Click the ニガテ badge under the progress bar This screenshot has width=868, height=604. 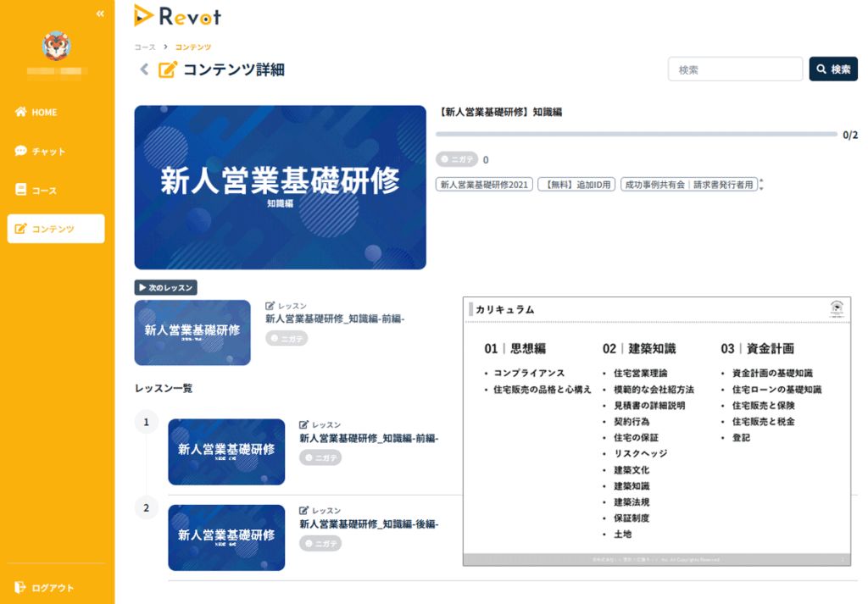pyautogui.click(x=456, y=159)
